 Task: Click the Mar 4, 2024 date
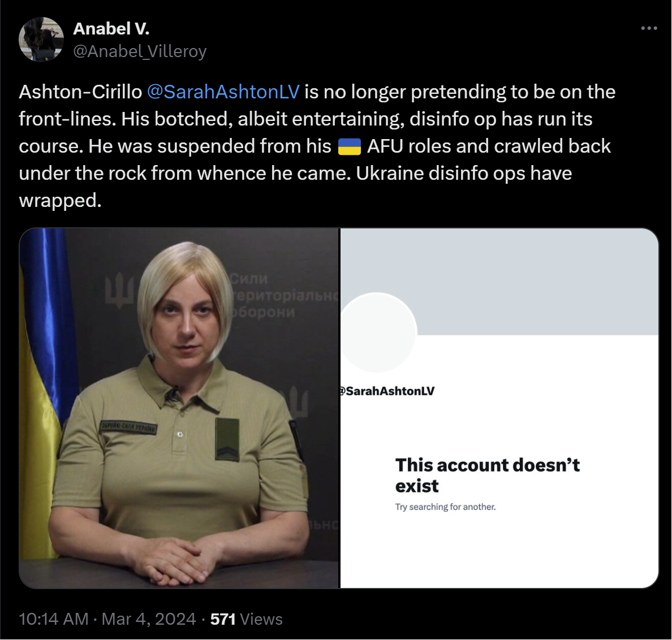pyautogui.click(x=149, y=619)
